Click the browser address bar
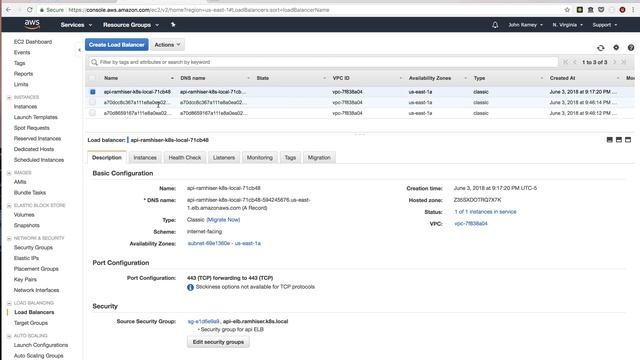The image size is (640, 360). [x=302, y=9]
